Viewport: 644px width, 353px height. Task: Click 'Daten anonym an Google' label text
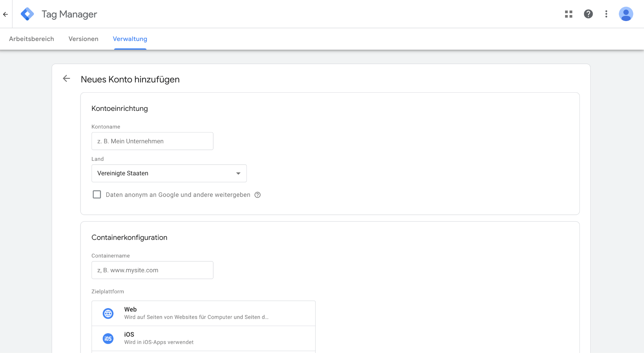coord(178,195)
